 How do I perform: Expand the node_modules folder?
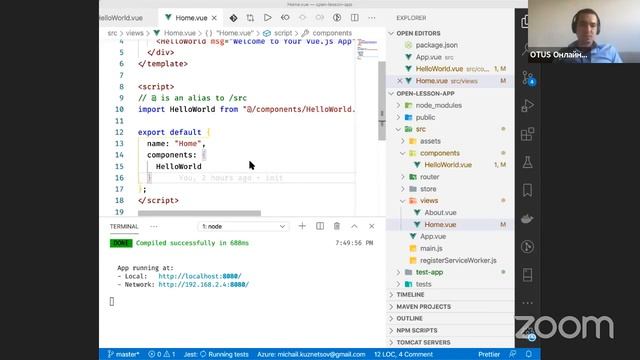pos(398,105)
